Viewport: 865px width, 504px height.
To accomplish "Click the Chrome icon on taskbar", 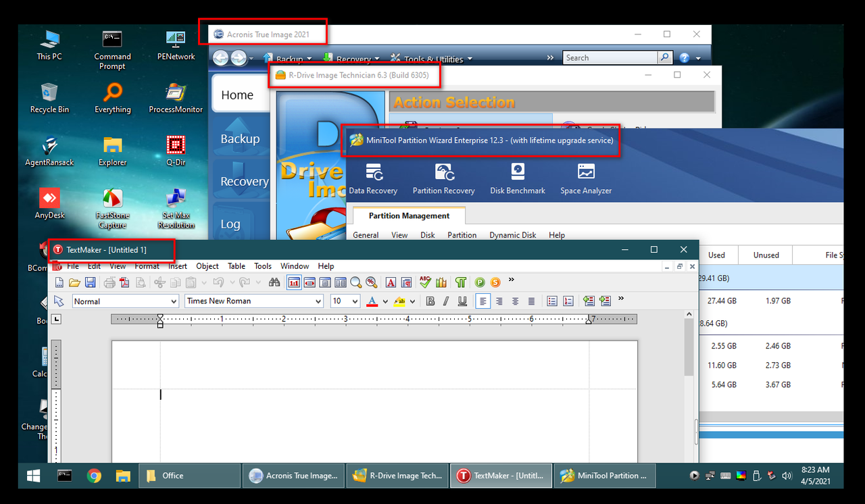I will click(94, 476).
